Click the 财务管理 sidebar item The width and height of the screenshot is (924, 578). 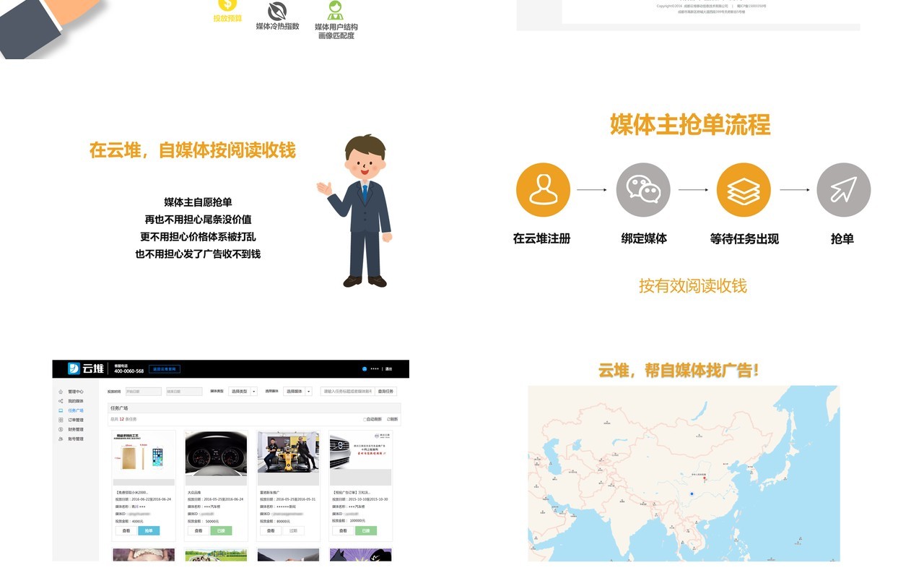pyautogui.click(x=76, y=429)
